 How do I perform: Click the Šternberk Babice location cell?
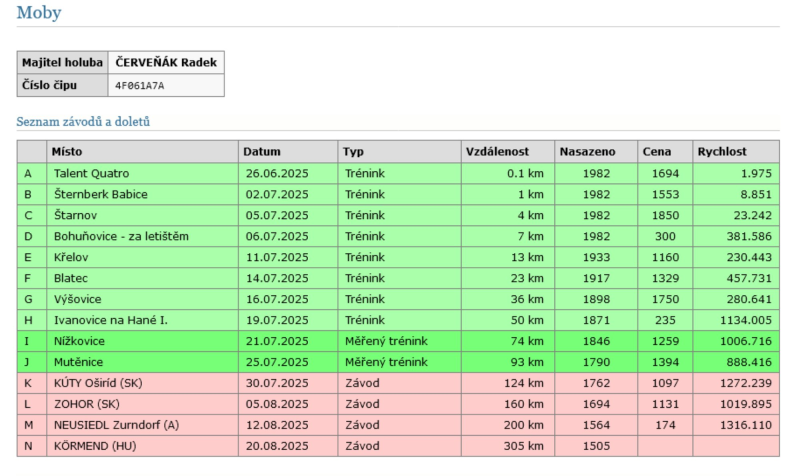click(x=101, y=194)
